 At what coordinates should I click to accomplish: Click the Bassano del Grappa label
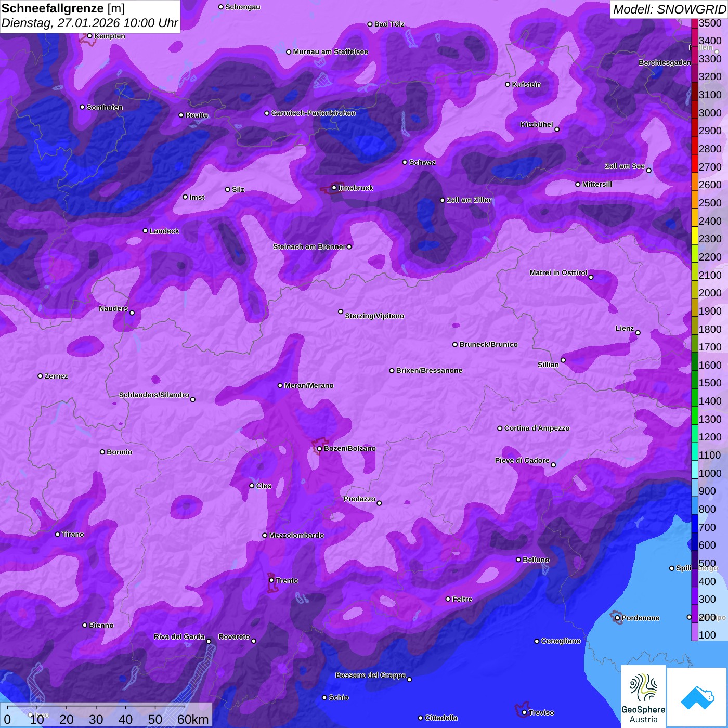pos(371,675)
